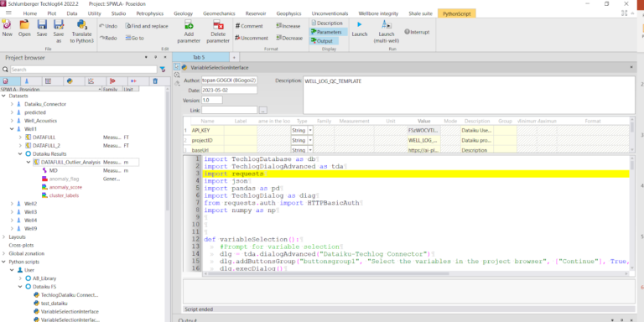
Task: Click the browse button beside Link field
Action: [x=263, y=110]
